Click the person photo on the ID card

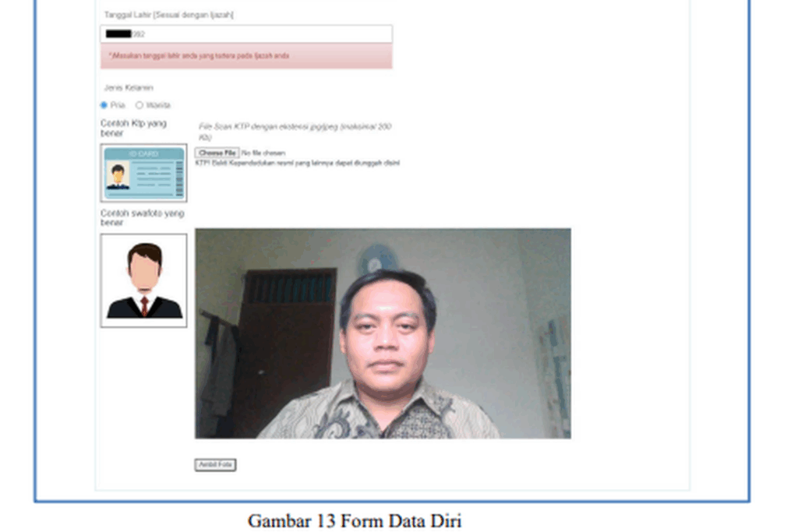tap(118, 177)
